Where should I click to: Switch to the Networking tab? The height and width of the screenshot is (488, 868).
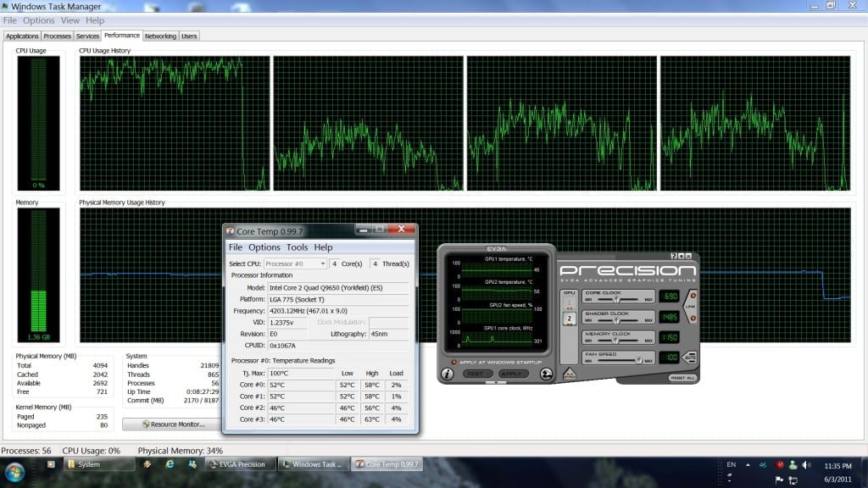(160, 36)
